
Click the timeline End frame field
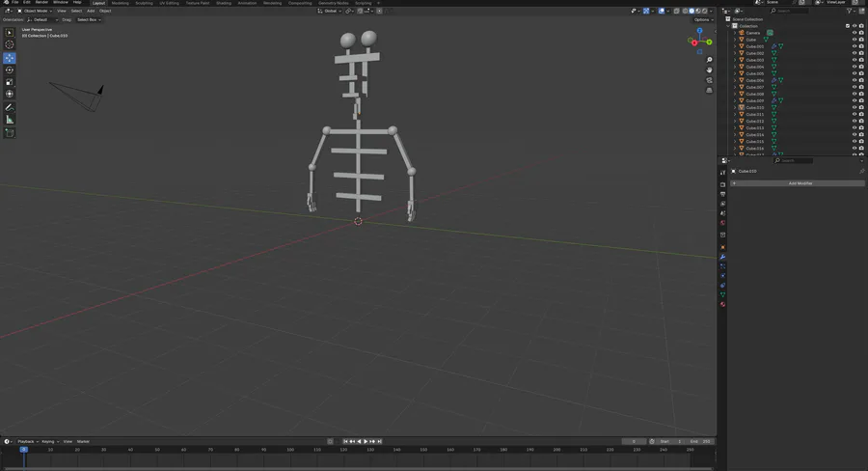[700, 442]
